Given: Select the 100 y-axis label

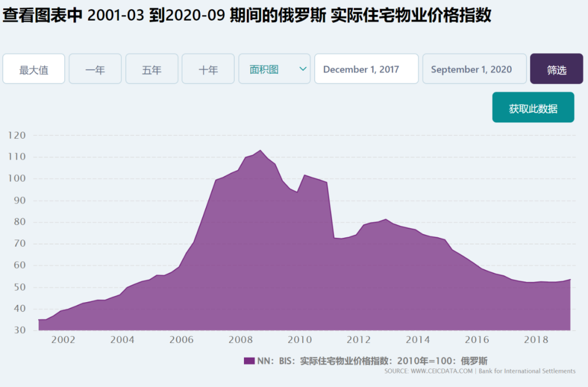Looking at the screenshot, I should (17, 179).
